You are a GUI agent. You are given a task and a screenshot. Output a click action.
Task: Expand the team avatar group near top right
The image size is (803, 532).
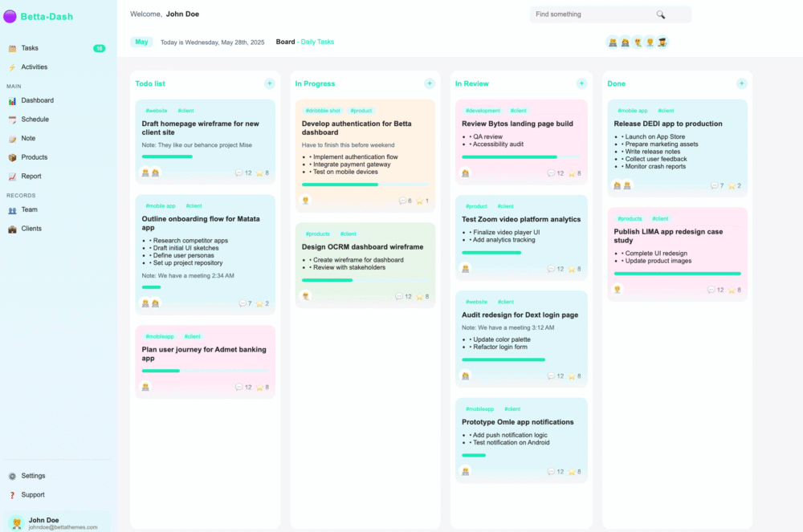point(637,41)
